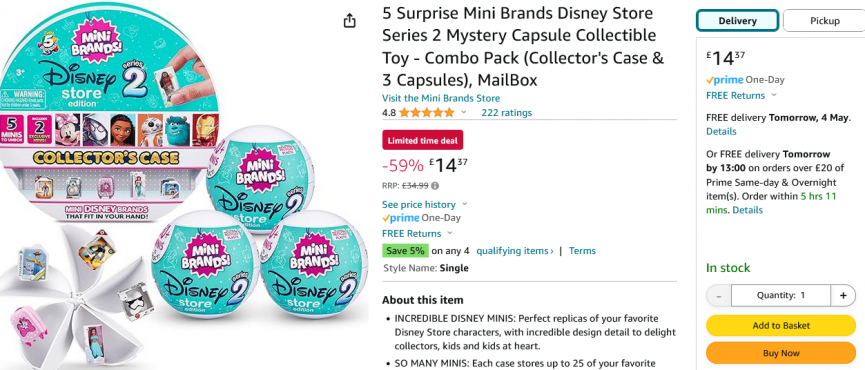Image resolution: width=865 pixels, height=370 pixels.
Task: Switch to the Pickup tab
Action: (x=824, y=21)
